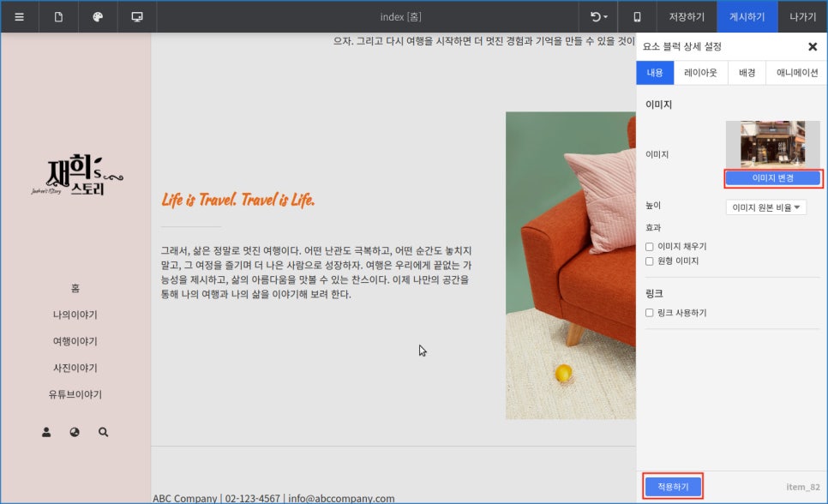Click the ABC Company footer text
This screenshot has height=504, width=828.
point(273,498)
